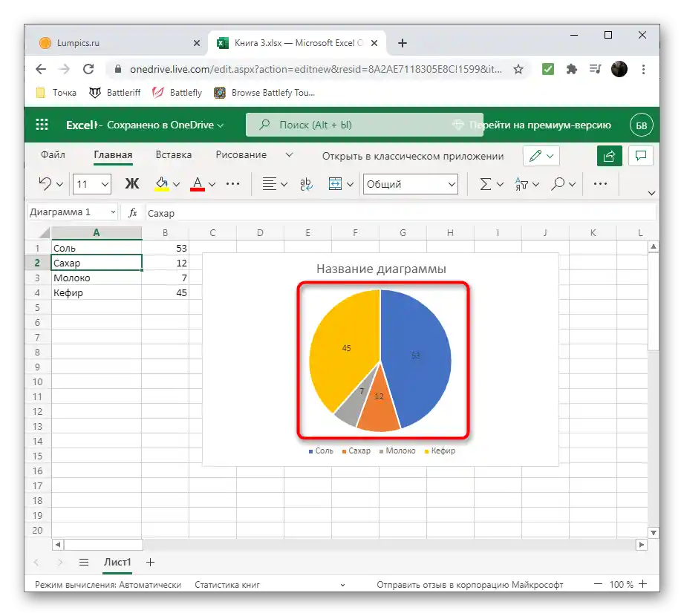Click Статистика книг in status bar

[227, 585]
